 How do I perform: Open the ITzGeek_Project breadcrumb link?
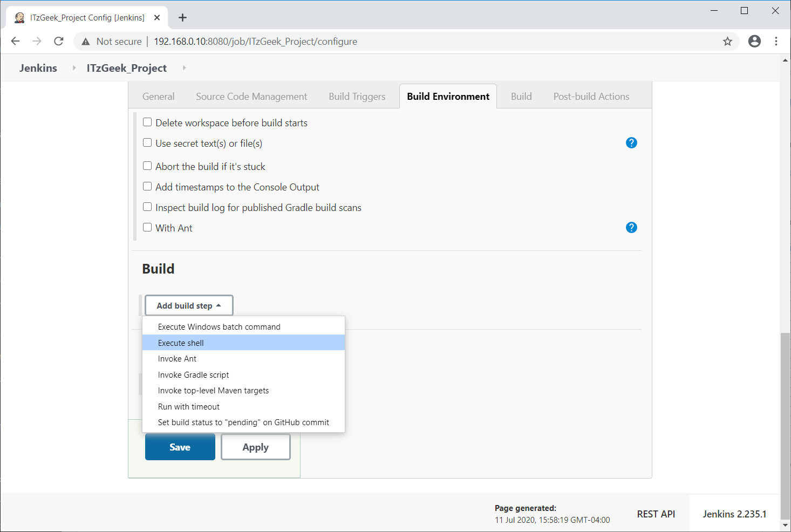pos(127,68)
